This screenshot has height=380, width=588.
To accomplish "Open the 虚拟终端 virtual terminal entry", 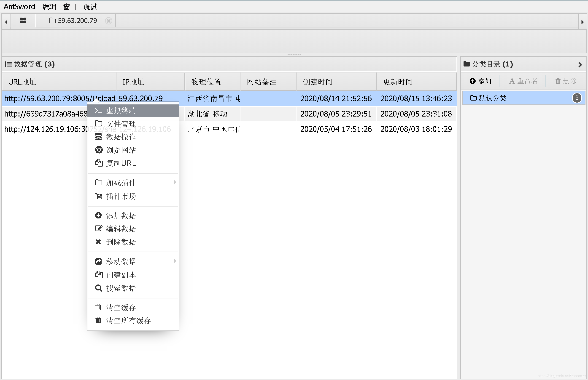I will [133, 111].
